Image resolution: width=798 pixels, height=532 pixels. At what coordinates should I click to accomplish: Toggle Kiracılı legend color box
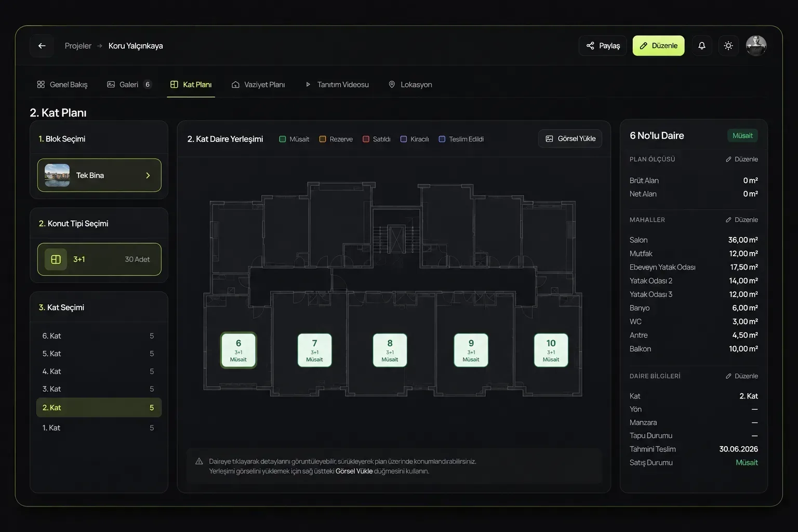[x=404, y=139]
